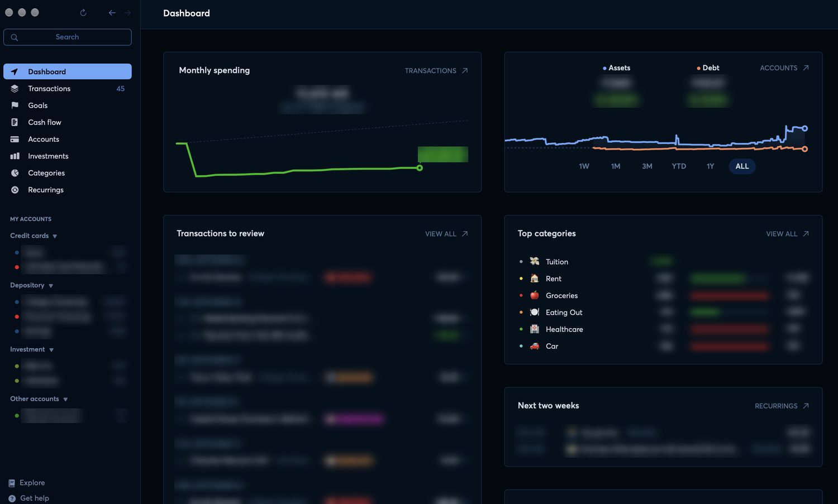Click the Dashboard paper-plane icon in sidebar

[x=15, y=71]
